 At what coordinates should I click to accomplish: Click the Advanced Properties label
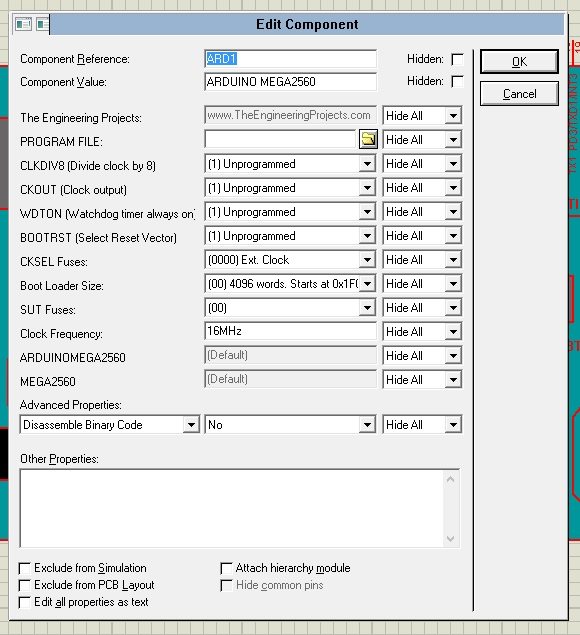[71, 405]
